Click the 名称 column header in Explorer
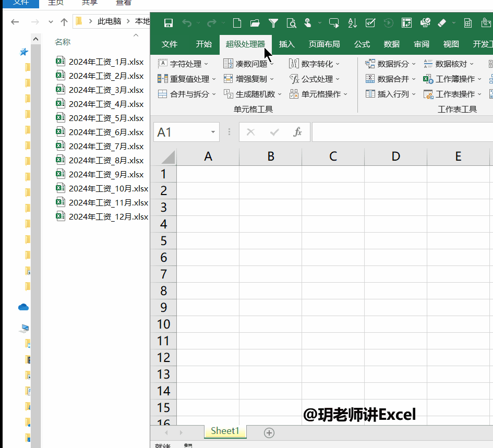The image size is (493, 448). (62, 42)
